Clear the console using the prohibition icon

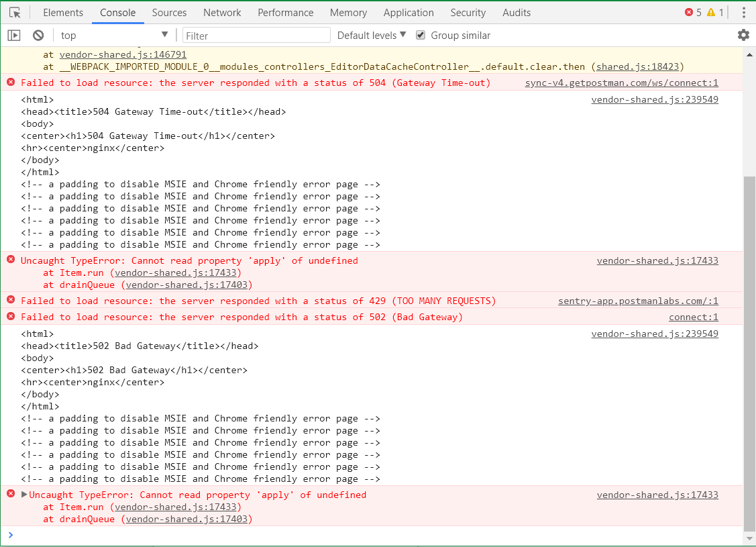click(38, 35)
